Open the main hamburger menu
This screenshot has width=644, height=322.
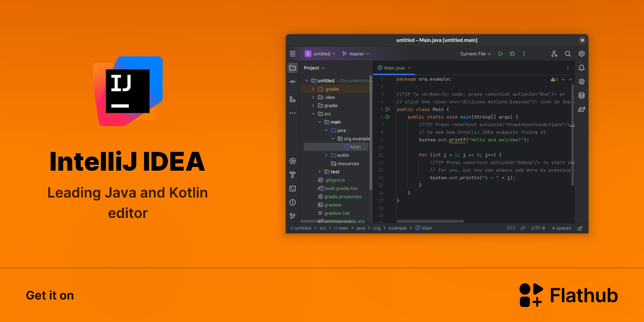(292, 54)
